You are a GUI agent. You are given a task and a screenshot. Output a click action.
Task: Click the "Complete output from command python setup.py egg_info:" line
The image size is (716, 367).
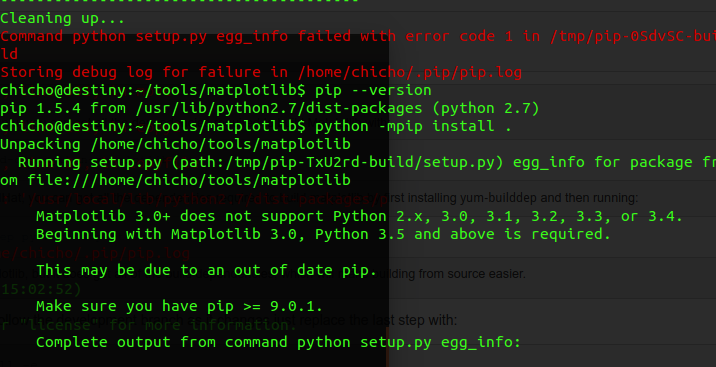(x=279, y=342)
